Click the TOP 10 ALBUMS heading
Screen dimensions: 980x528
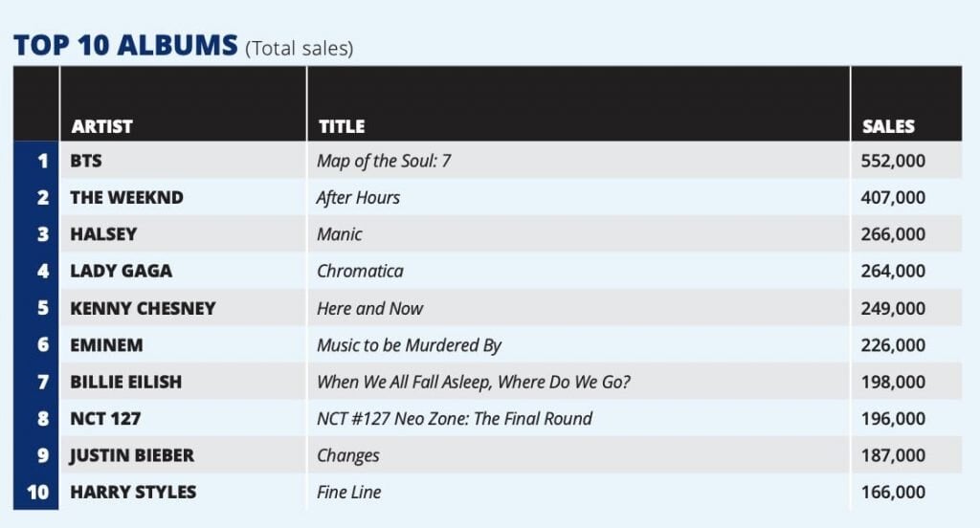[x=125, y=45]
